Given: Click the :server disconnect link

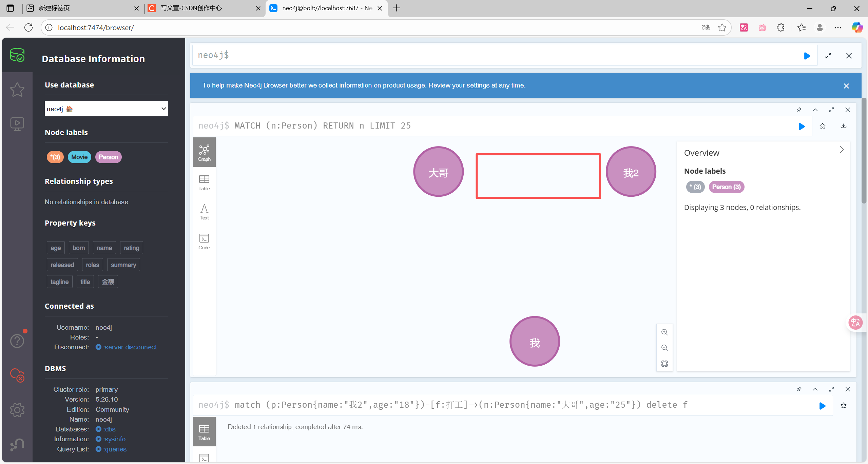Looking at the screenshot, I should tap(130, 347).
